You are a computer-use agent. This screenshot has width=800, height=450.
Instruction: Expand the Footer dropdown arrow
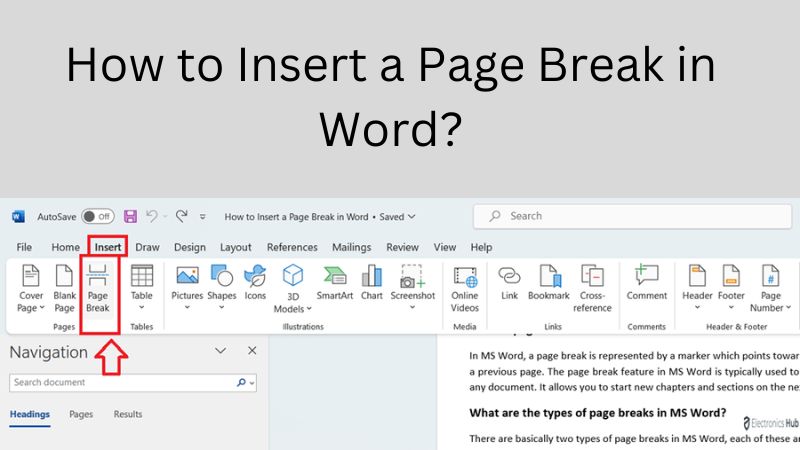[x=731, y=307]
